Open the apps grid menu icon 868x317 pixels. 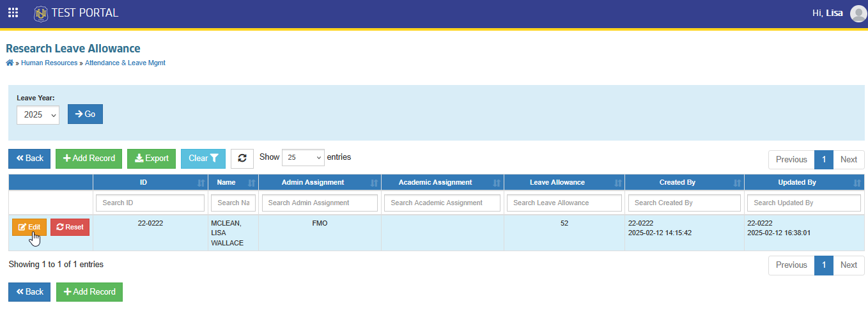click(x=13, y=13)
